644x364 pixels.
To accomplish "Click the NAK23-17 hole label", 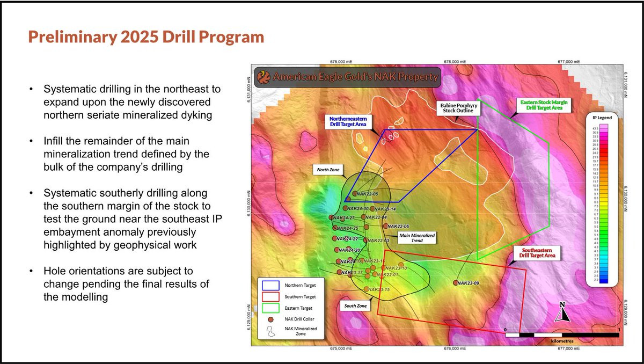I will [353, 273].
